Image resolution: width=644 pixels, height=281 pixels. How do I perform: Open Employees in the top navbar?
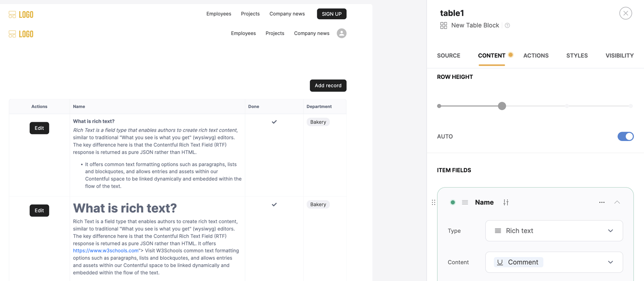[219, 14]
